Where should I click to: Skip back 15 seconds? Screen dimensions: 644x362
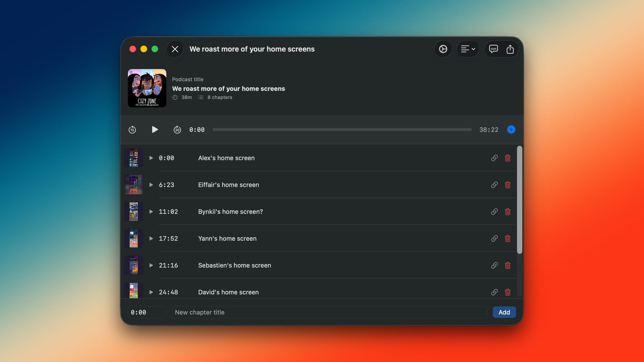[132, 130]
